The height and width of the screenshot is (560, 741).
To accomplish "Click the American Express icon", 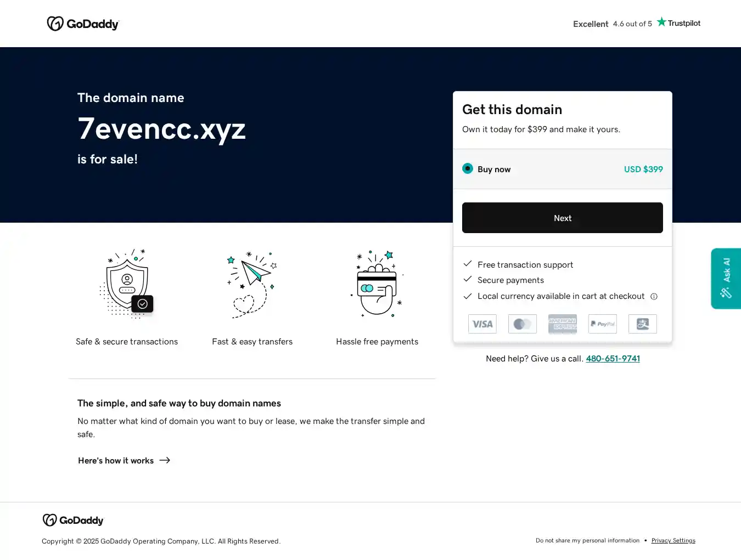I will [562, 324].
